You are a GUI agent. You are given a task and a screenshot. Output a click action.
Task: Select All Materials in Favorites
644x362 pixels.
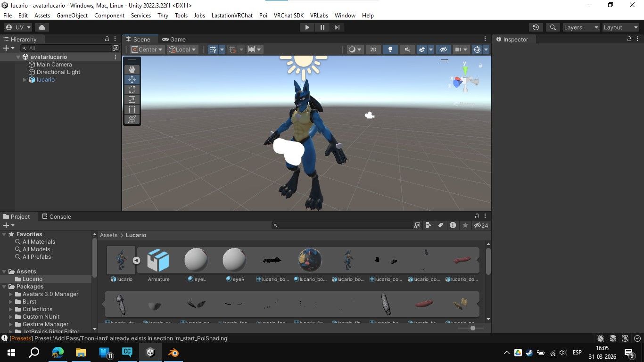click(x=39, y=242)
